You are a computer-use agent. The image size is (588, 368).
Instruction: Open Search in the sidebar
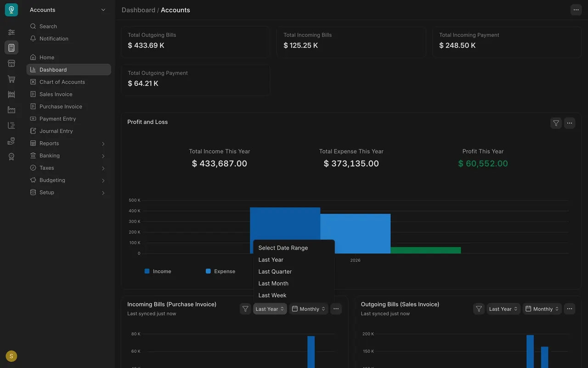click(68, 26)
